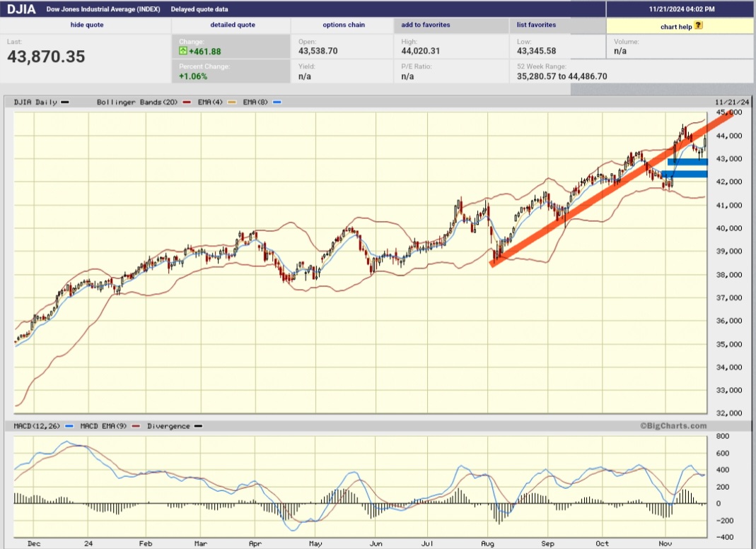The width and height of the screenshot is (756, 549).
Task: Click the upper blue support level bar
Action: point(687,162)
